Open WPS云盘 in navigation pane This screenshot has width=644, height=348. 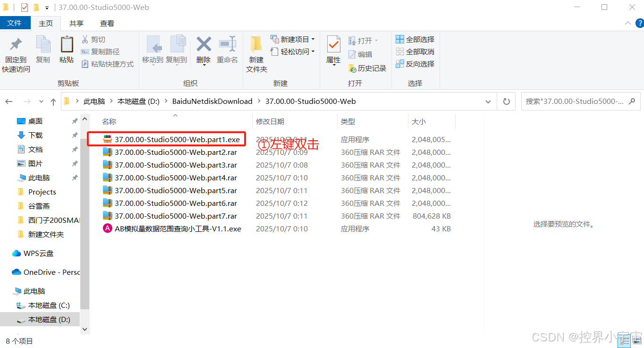tap(33, 253)
